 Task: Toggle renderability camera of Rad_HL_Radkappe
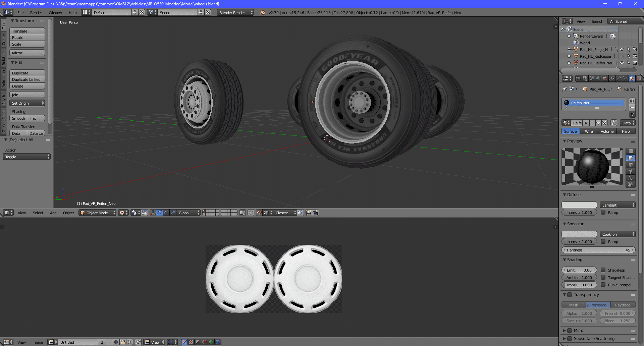point(635,56)
